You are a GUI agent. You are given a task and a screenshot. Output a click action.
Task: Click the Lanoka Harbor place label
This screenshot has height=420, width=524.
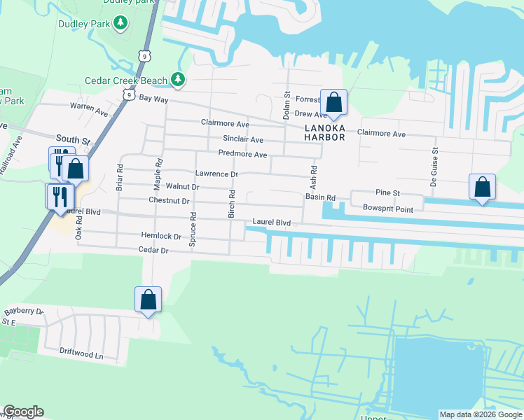coord(324,132)
